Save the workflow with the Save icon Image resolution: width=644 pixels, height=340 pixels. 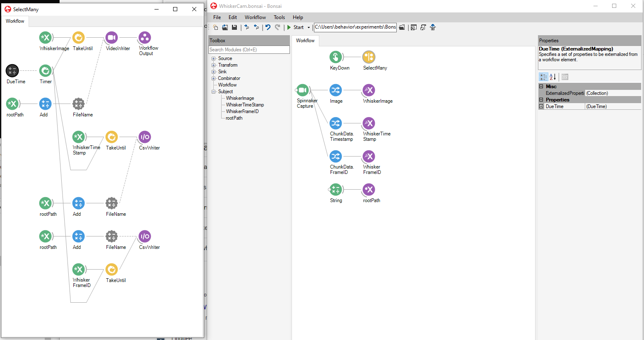point(234,27)
